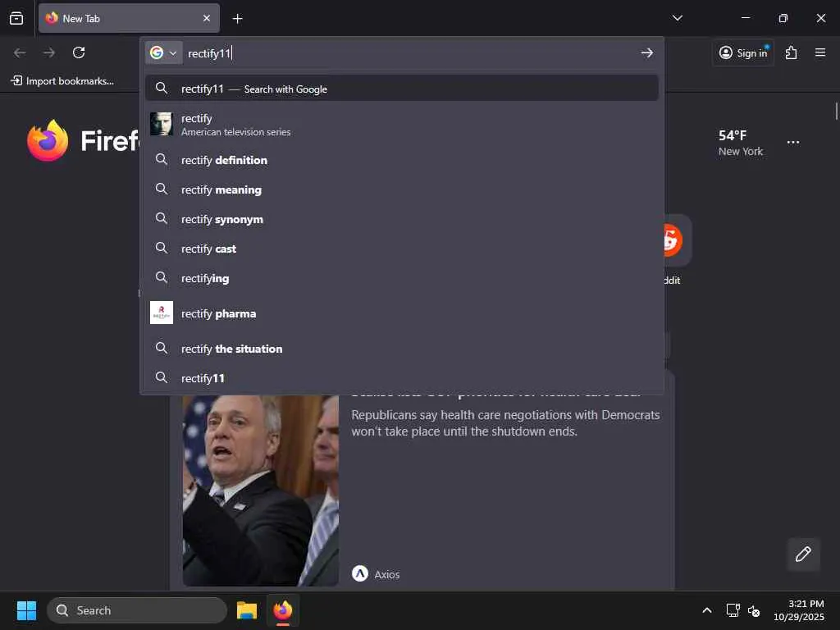Go forward one page

tap(49, 52)
